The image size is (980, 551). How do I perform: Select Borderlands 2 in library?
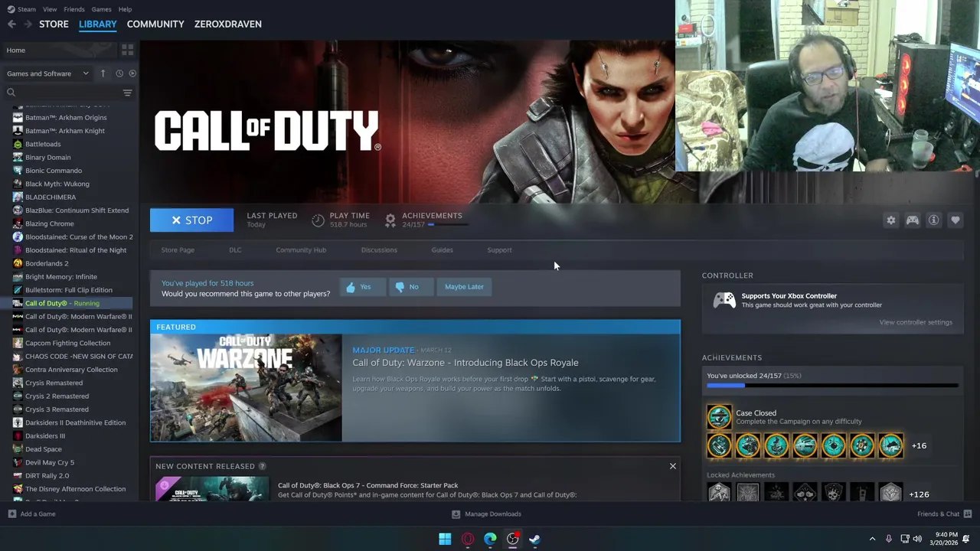click(x=47, y=263)
